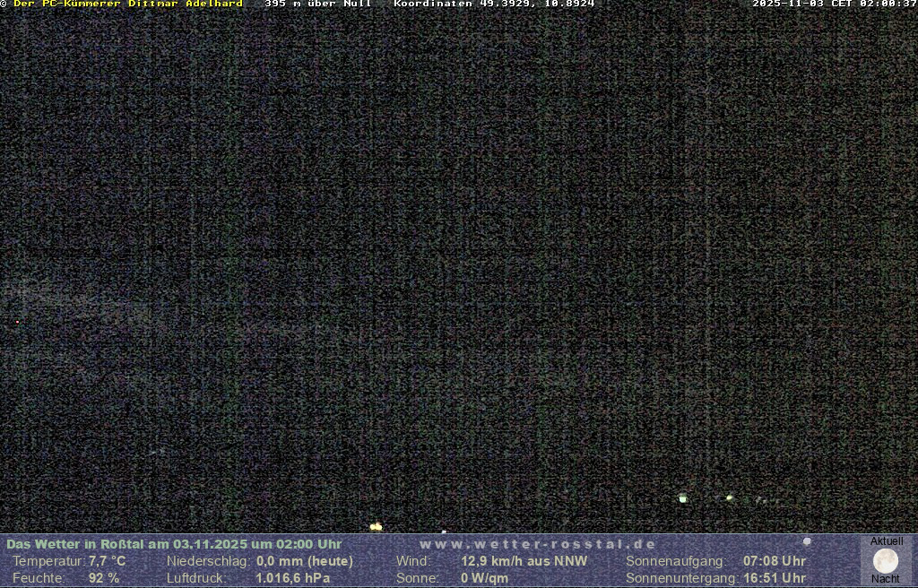
Task: Click the full moon night icon
Action: click(x=886, y=561)
